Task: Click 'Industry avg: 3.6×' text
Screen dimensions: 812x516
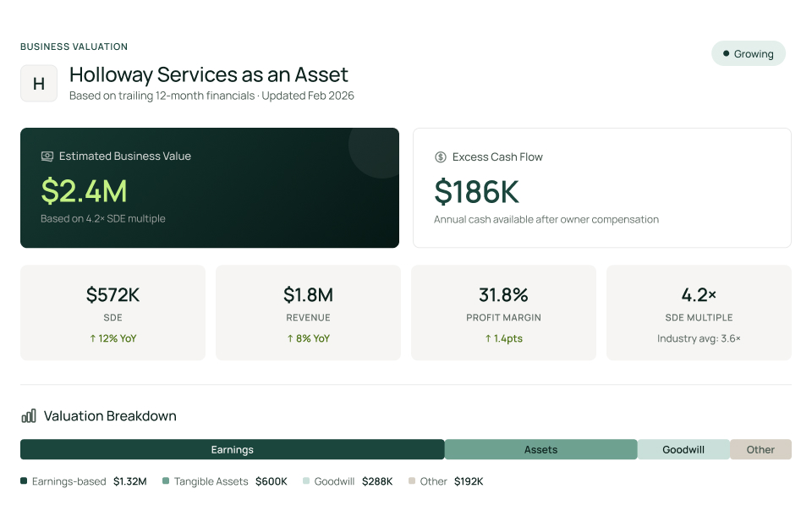Action: click(700, 339)
